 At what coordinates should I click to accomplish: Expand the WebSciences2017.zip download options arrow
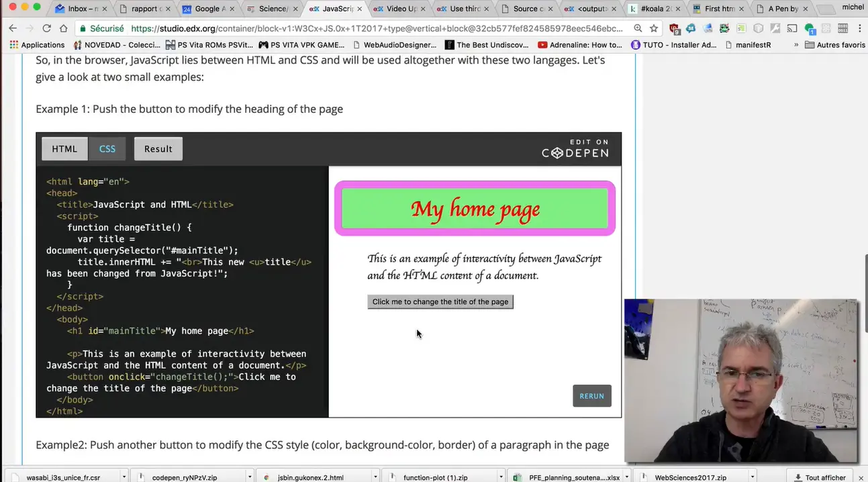[x=753, y=477]
